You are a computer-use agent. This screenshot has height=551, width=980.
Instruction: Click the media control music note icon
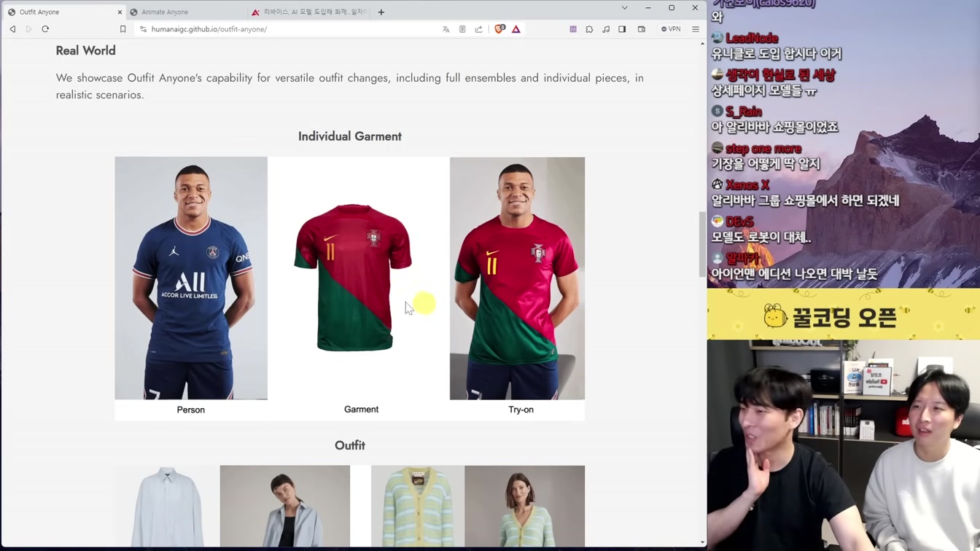pos(606,29)
